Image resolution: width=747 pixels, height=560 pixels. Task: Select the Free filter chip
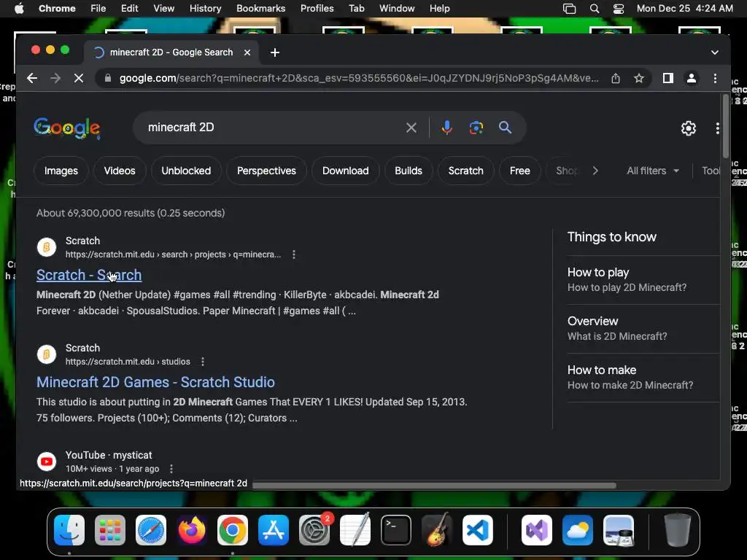[x=519, y=171]
